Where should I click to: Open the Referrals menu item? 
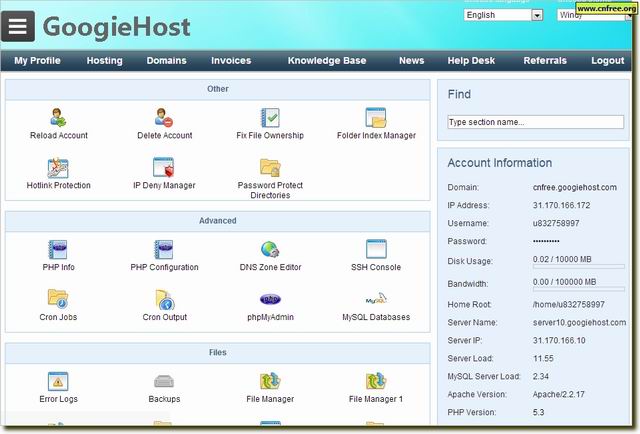[545, 61]
